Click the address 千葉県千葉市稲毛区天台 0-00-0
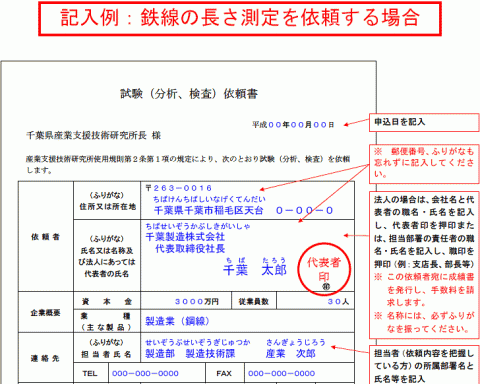Screen dimensions: 480x384 pyautogui.click(x=244, y=211)
